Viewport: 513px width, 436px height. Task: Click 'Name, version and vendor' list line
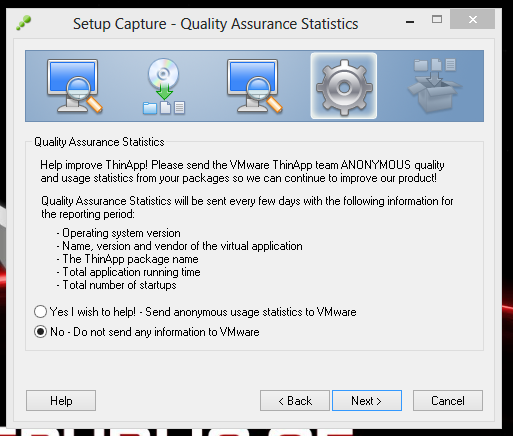click(x=179, y=246)
